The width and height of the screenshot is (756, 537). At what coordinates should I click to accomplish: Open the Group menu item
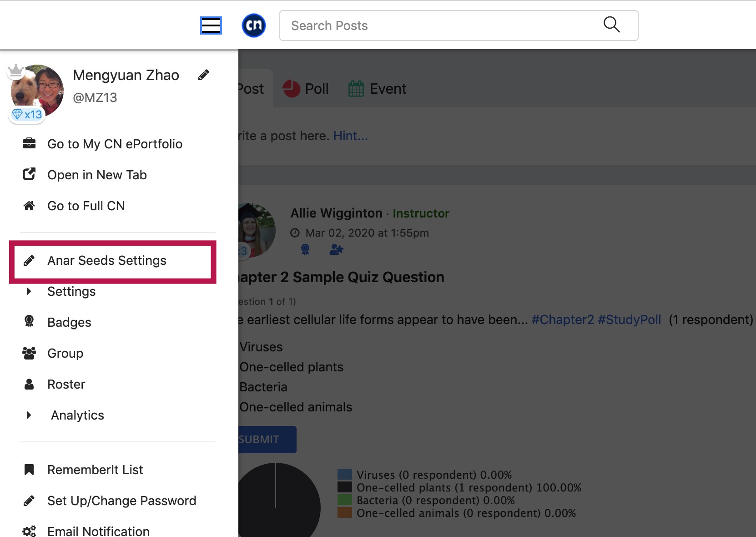coord(65,353)
